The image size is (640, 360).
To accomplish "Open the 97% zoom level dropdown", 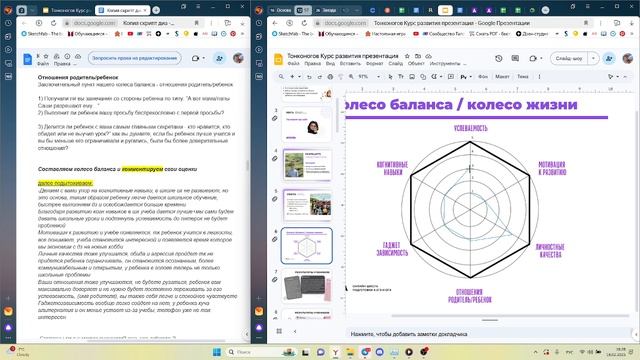I will (369, 76).
